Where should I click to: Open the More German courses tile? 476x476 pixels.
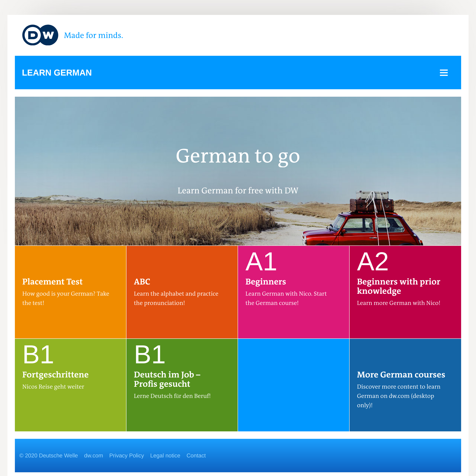401,374
